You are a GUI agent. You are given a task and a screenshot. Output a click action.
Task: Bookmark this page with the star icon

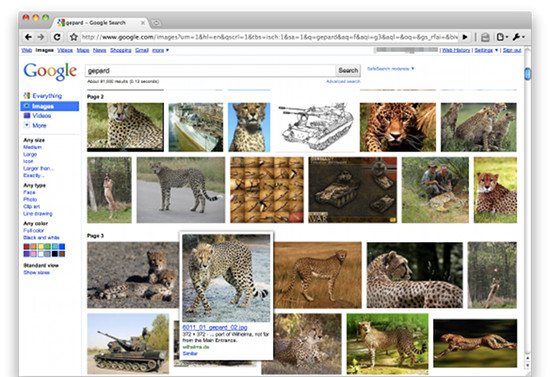[x=73, y=37]
